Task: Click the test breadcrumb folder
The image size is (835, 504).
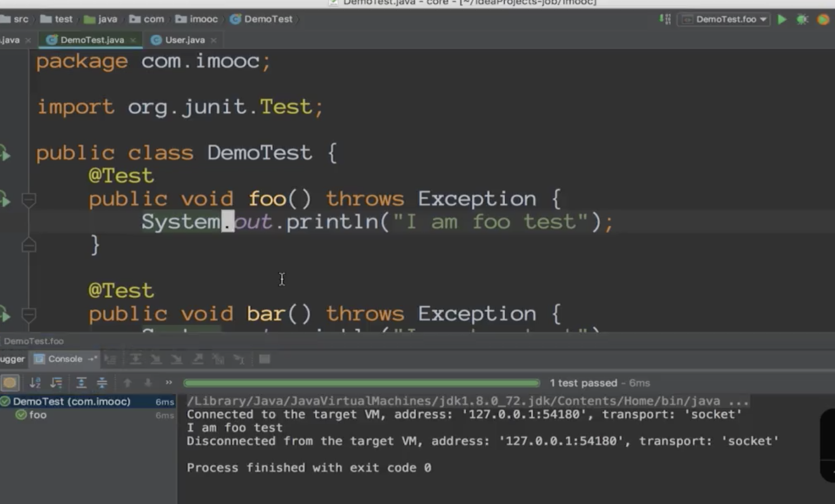Action: pyautogui.click(x=56, y=19)
